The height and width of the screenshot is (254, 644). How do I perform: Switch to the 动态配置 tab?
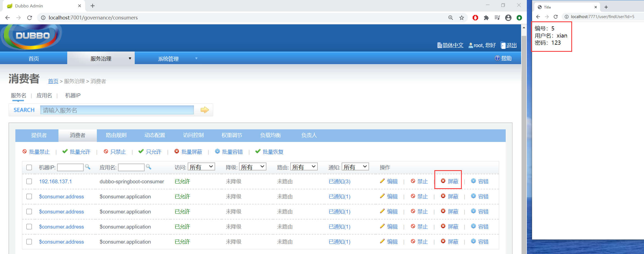[x=155, y=135]
